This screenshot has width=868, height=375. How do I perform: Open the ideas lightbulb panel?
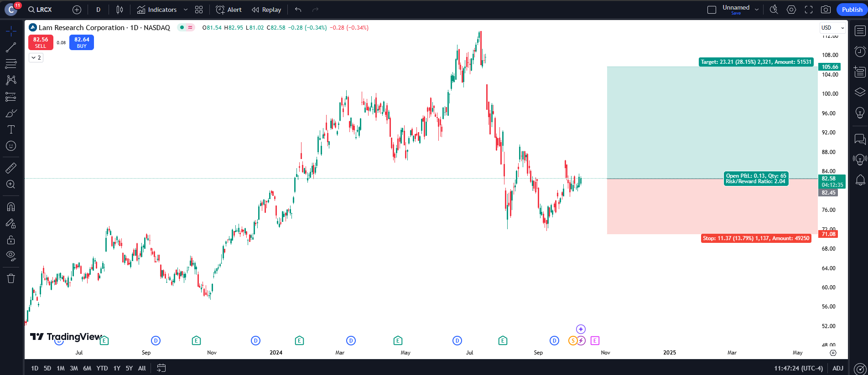[860, 113]
